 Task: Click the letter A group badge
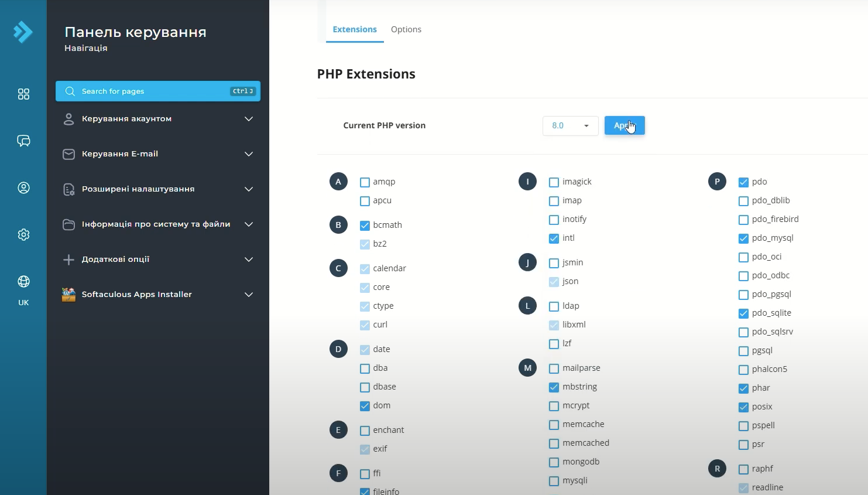338,182
